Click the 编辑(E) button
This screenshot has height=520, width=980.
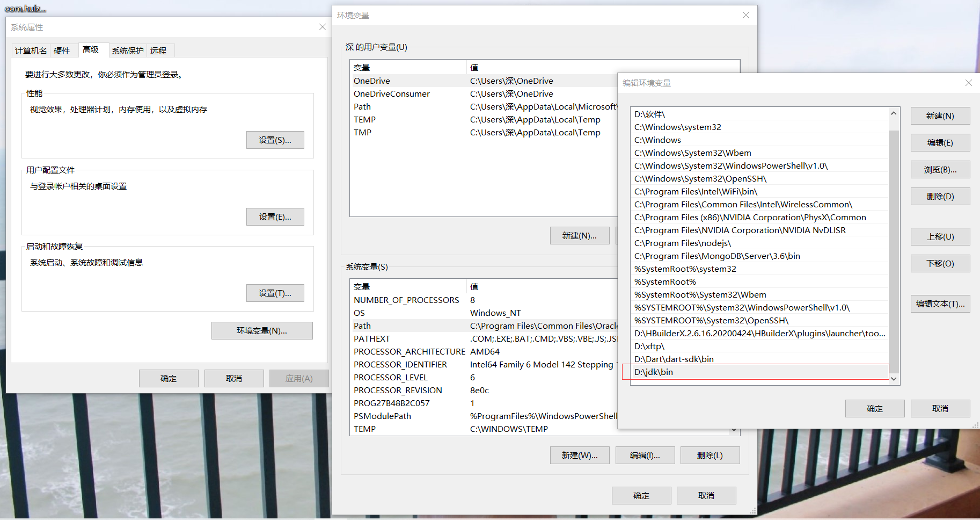[940, 143]
